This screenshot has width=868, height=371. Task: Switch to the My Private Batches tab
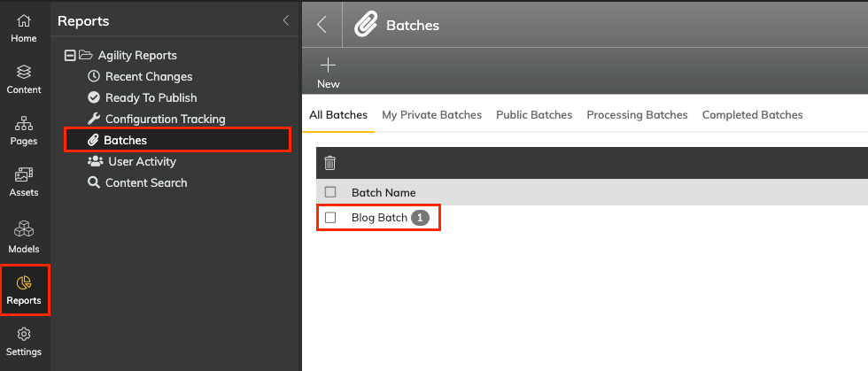tap(432, 115)
